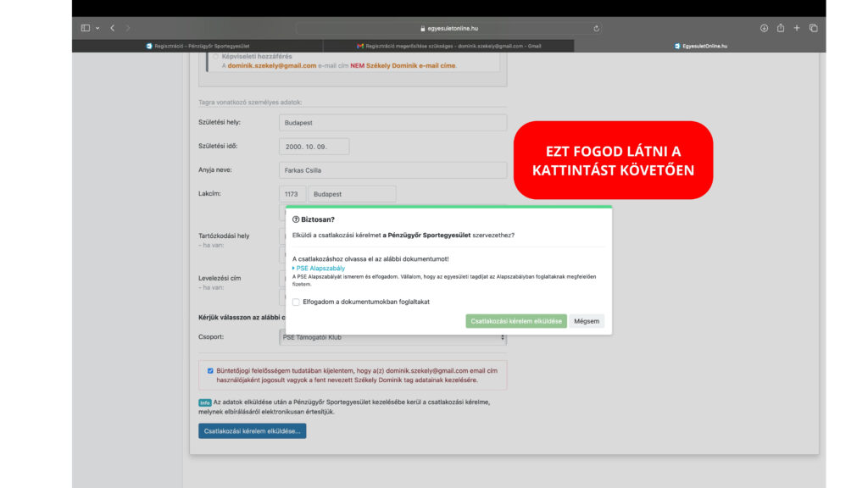This screenshot has height=488, width=868.
Task: Click the browser forward arrow
Action: point(128,28)
